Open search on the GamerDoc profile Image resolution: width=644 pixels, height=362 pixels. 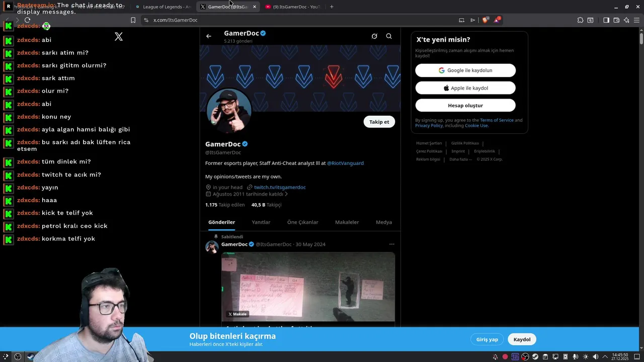tap(389, 36)
